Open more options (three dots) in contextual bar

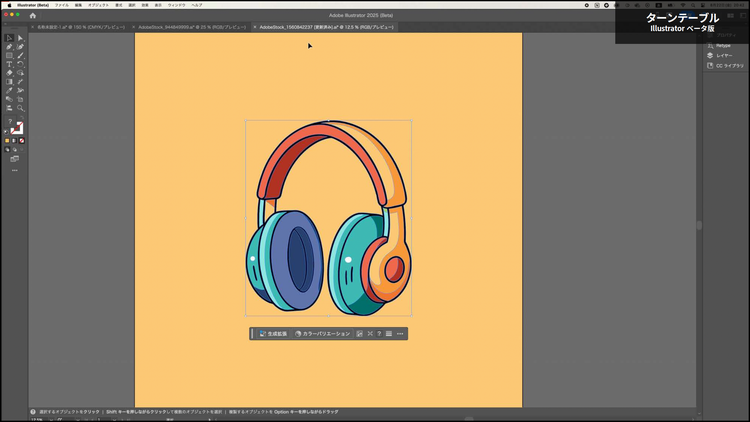point(400,334)
